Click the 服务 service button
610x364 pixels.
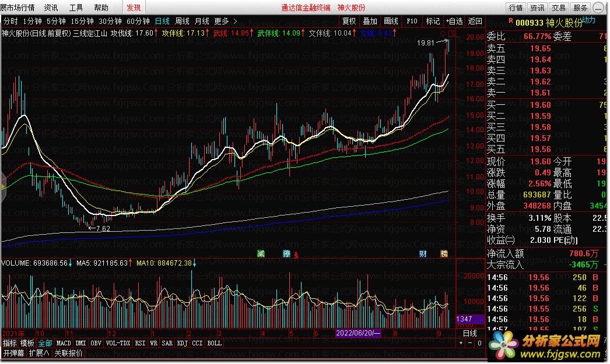(x=580, y=8)
